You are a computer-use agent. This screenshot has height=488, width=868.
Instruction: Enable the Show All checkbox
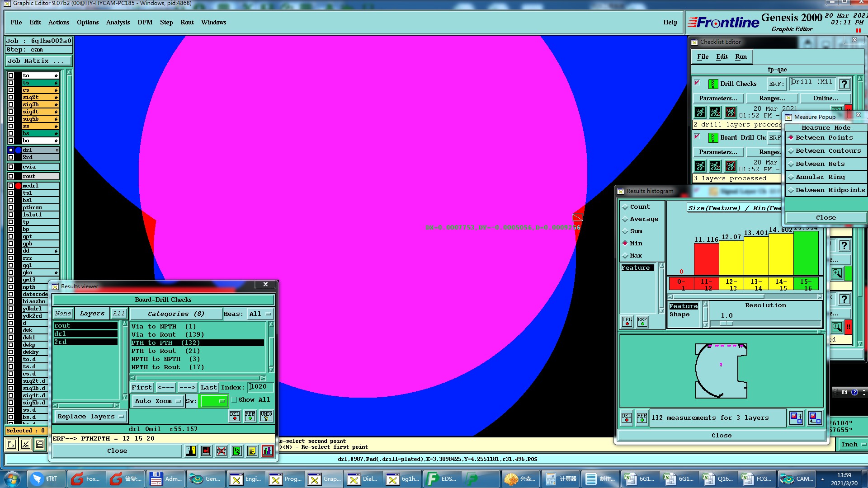(x=234, y=400)
